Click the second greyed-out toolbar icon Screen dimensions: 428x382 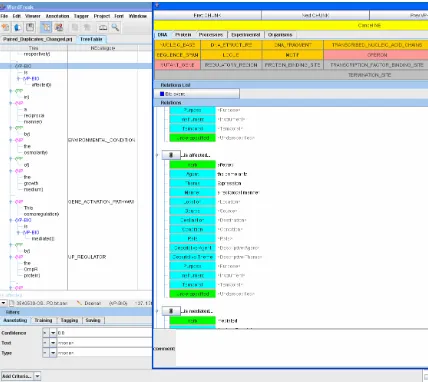point(87,27)
